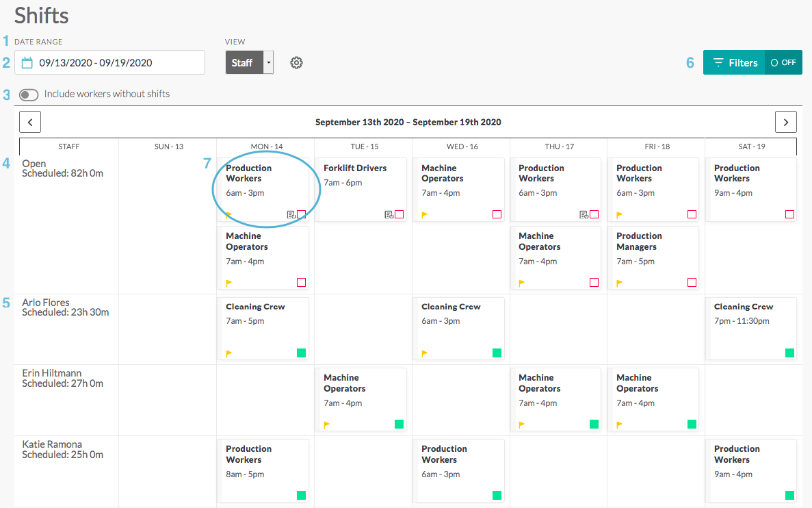Open Arlo Flores Cleaning Crew 7pm - 11:30pm shift

point(751,328)
